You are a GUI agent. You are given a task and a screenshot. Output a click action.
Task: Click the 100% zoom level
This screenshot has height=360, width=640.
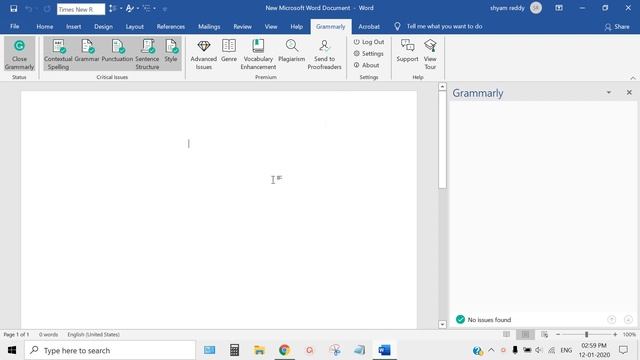tap(629, 334)
